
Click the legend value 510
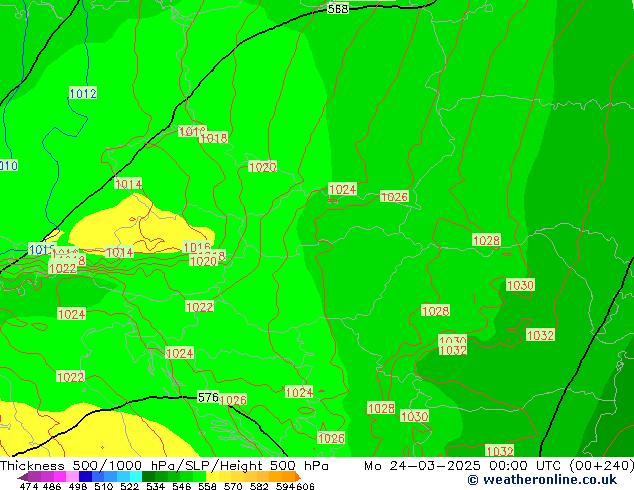pyautogui.click(x=104, y=486)
